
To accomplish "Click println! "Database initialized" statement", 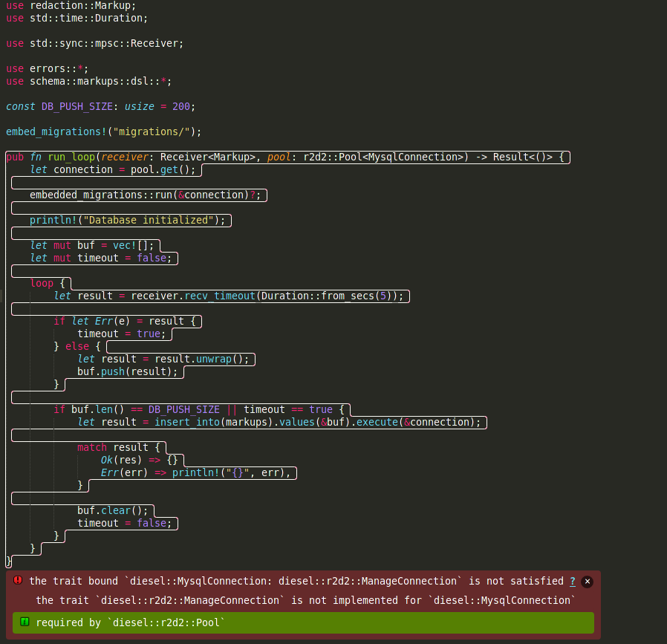I will point(127,221).
